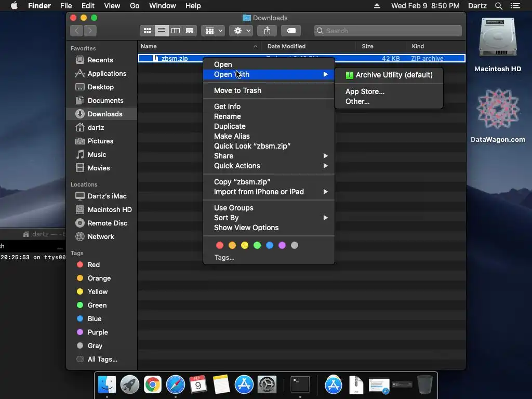Image resolution: width=532 pixels, height=399 pixels.
Task: Open Google Chrome from the Dock
Action: tap(153, 385)
